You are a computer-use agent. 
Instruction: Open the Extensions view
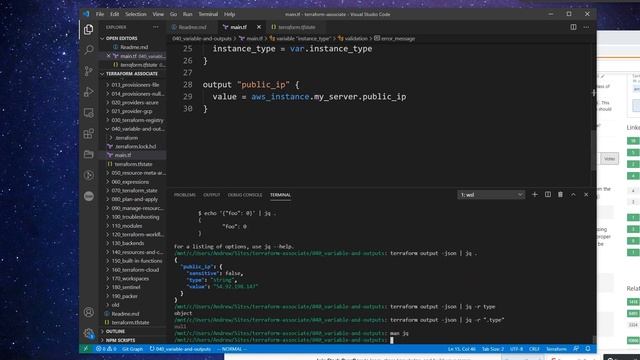coord(89,134)
